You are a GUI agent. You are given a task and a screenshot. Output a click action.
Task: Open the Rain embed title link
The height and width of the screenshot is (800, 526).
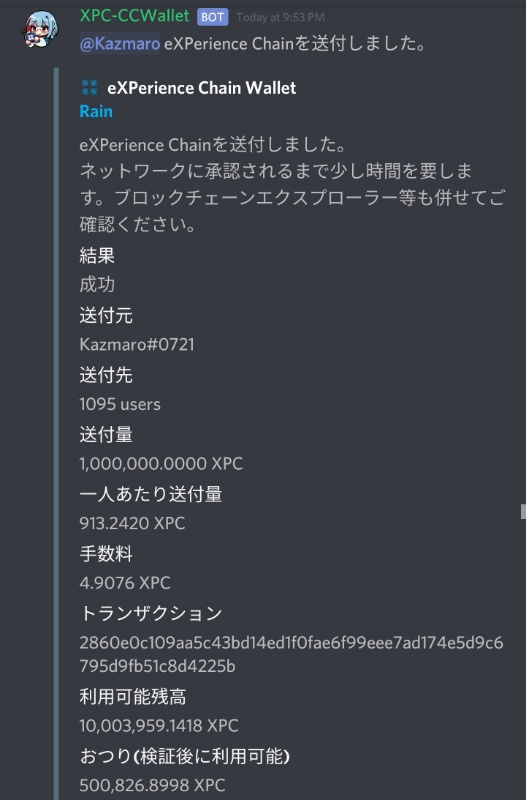click(x=96, y=111)
